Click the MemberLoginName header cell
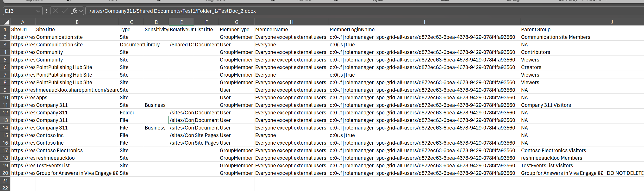 [424, 29]
